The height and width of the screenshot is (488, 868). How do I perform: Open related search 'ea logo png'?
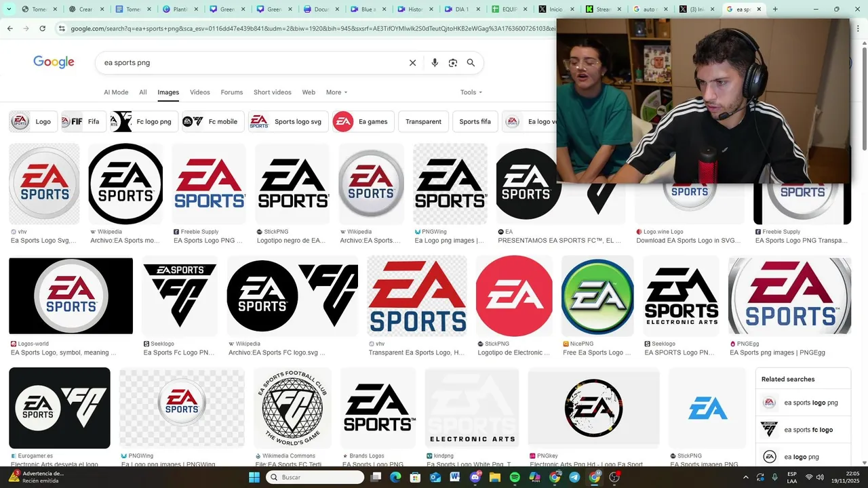(803, 457)
